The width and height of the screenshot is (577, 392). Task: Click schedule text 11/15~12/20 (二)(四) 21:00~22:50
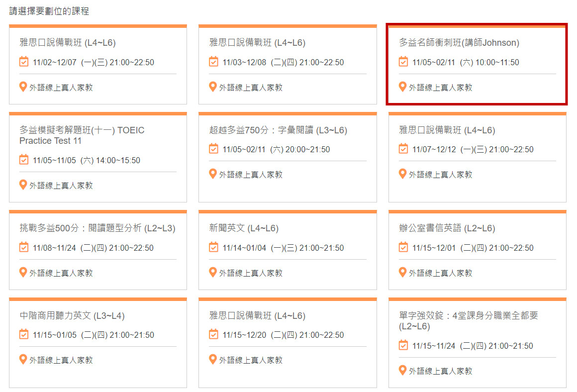(284, 335)
